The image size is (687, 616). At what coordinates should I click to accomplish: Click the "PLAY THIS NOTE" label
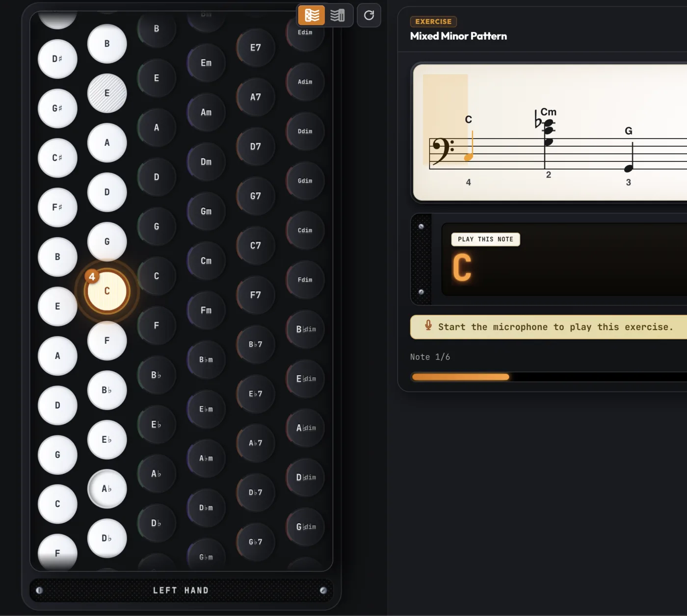click(x=485, y=239)
